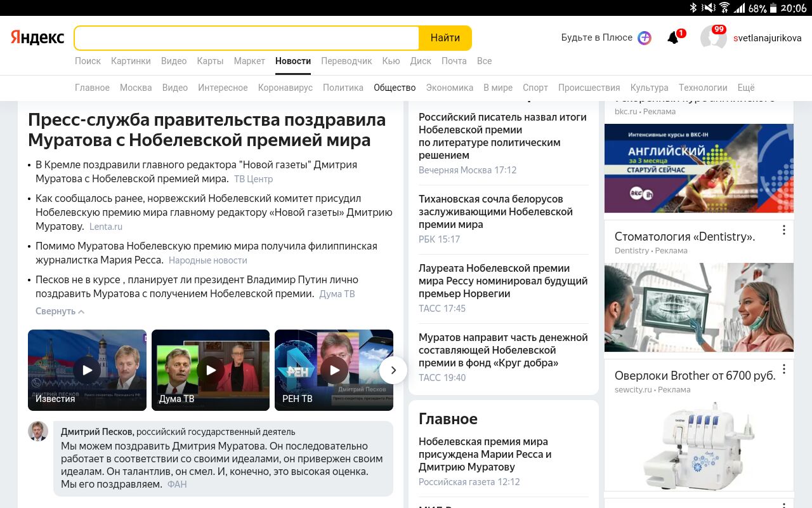Go to the Яндекс logo homepage
Screen dimensions: 812x508
point(37,37)
